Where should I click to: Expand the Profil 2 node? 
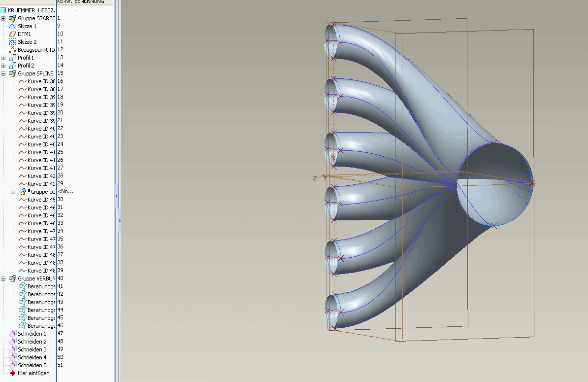click(x=3, y=66)
